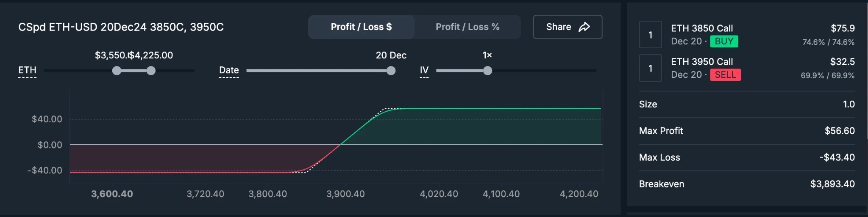
Task: Click the underlined Date slider label
Action: pos(229,70)
